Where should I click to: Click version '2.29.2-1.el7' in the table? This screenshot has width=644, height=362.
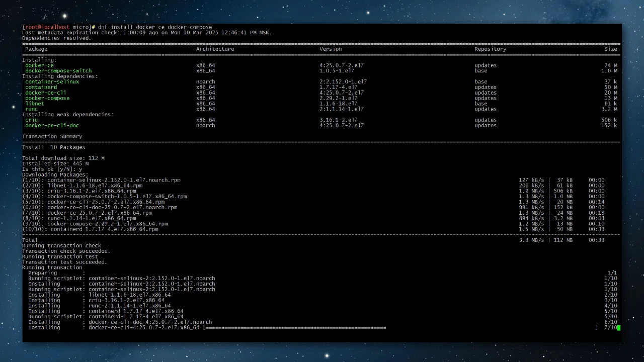[x=339, y=99]
